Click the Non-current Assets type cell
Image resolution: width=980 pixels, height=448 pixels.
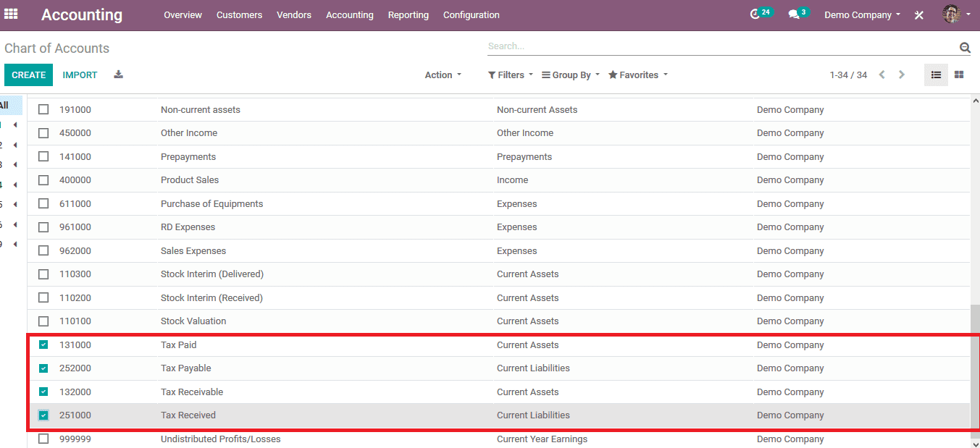pyautogui.click(x=537, y=109)
